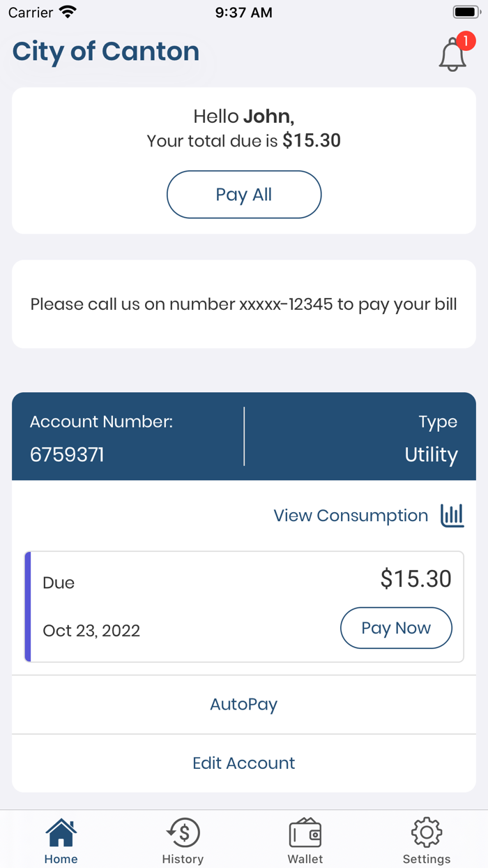Tap the bar chart icon next to View Consumption
This screenshot has height=868, width=488.
[x=452, y=515]
